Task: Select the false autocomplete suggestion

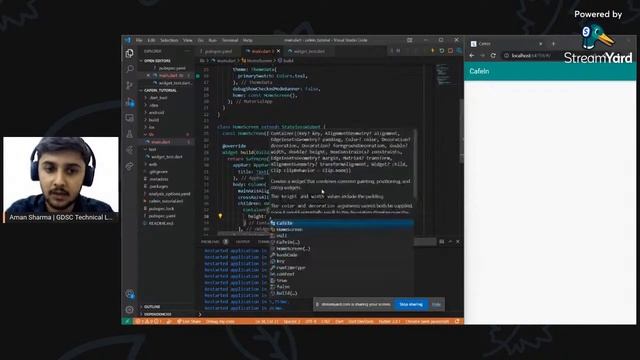Action: [x=342, y=287]
